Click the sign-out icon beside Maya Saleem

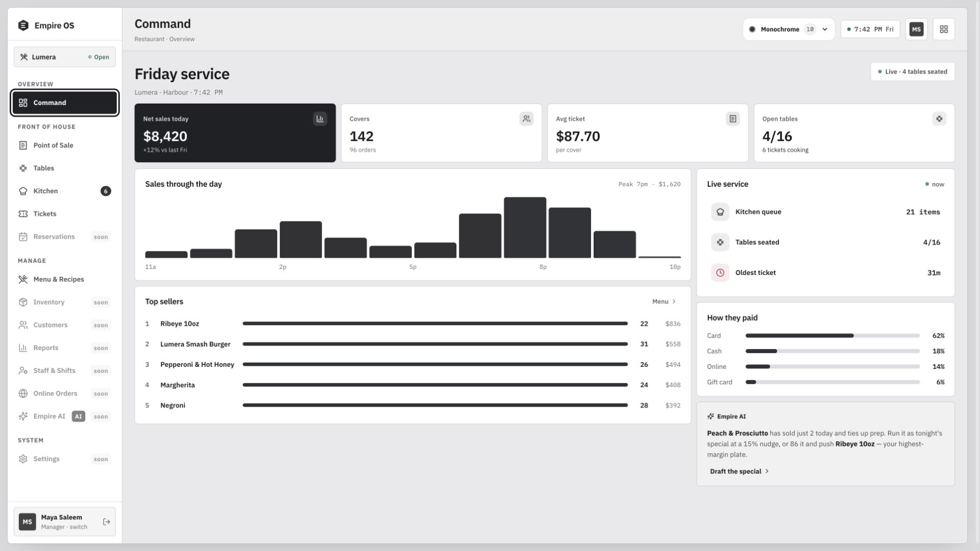[x=107, y=521]
